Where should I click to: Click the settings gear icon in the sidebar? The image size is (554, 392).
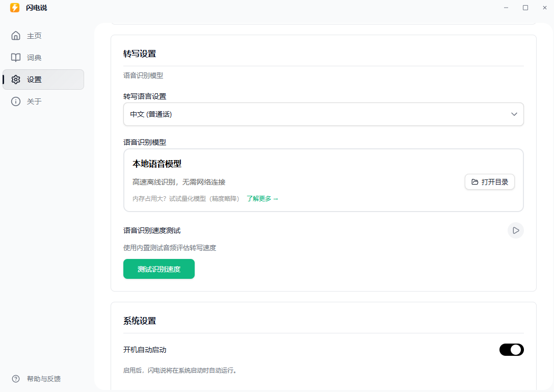[x=15, y=79]
